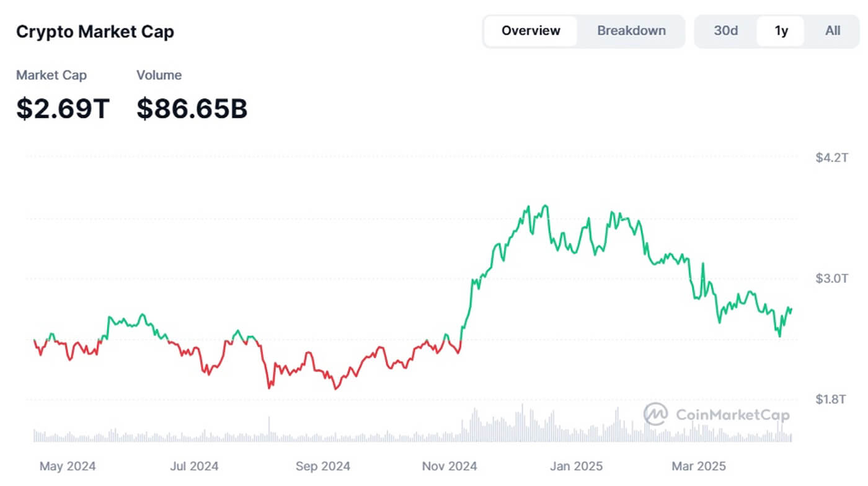The height and width of the screenshot is (486, 868).
Task: Click the Volume label
Action: (x=159, y=76)
